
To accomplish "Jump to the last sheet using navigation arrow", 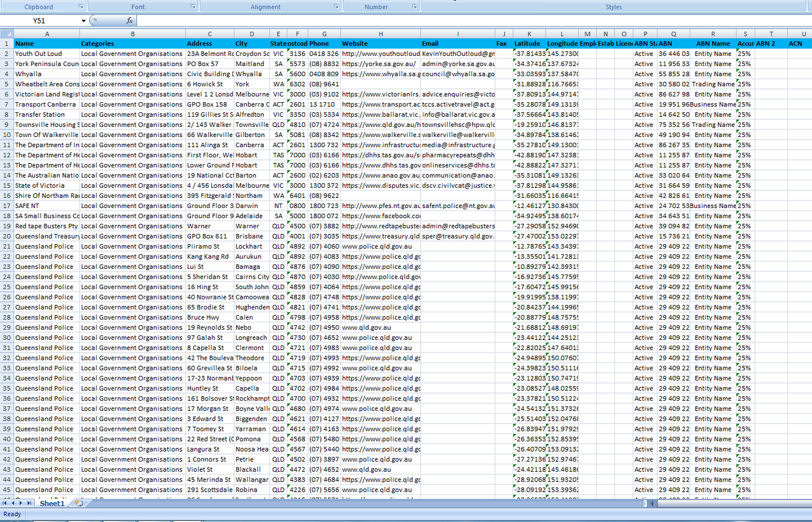I will click(x=30, y=503).
